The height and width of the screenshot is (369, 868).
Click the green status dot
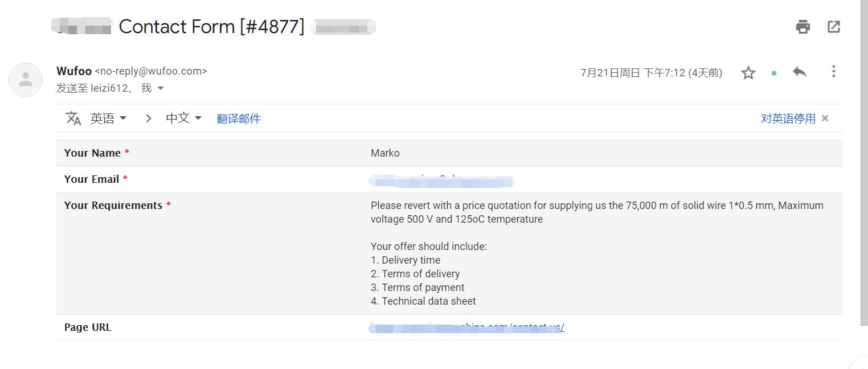point(774,73)
